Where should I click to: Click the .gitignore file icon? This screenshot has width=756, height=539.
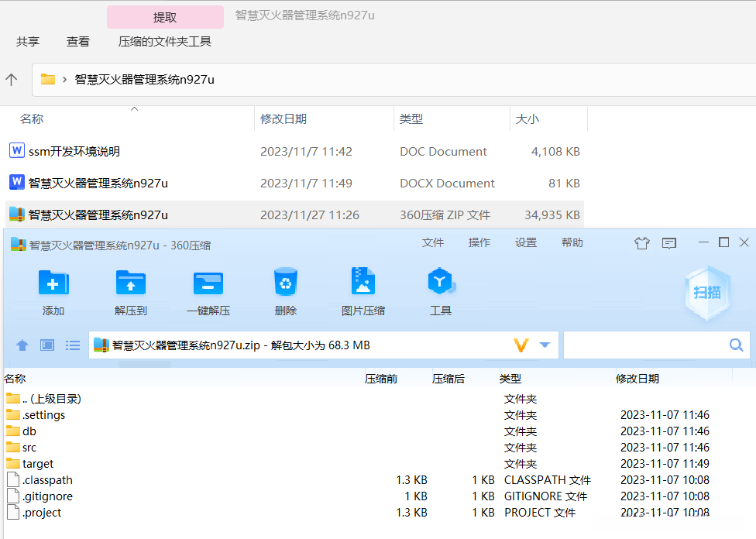tap(13, 496)
